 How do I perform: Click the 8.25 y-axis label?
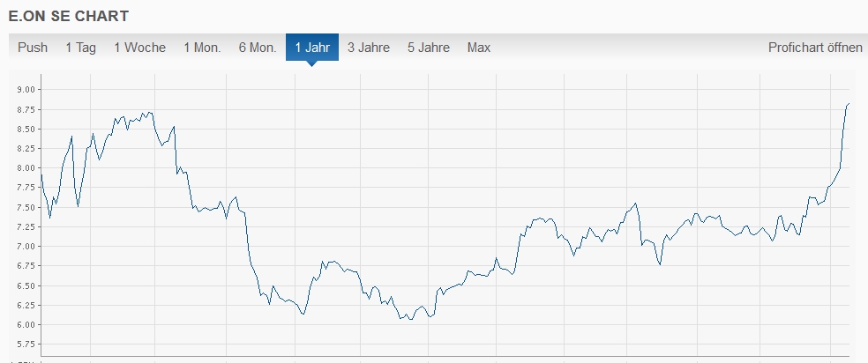coord(26,149)
